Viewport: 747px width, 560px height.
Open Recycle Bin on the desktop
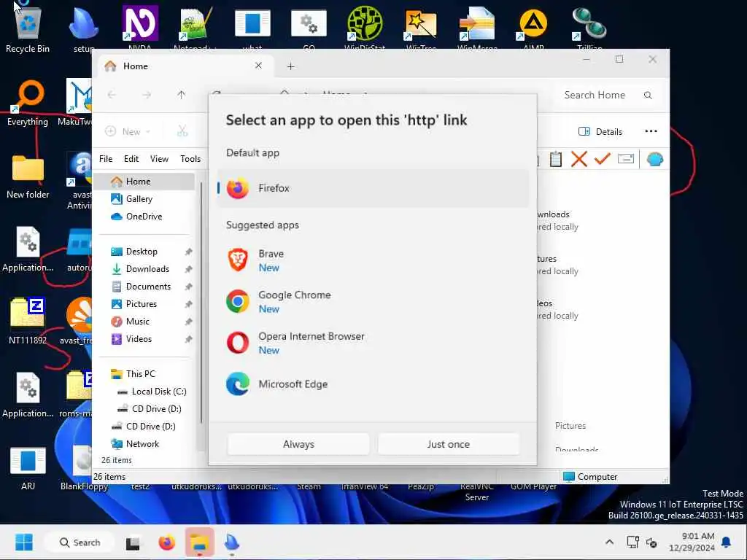tap(28, 28)
